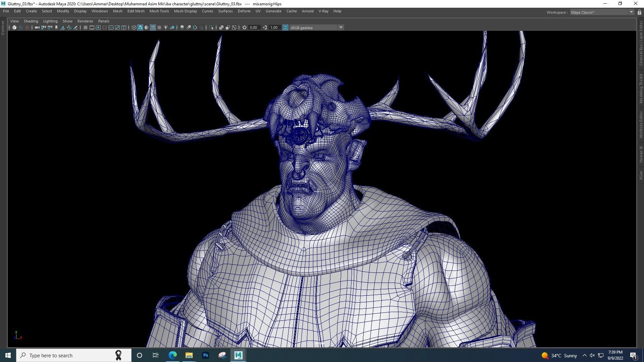The height and width of the screenshot is (362, 644).
Task: Open the Modeling Toolkit side tab
Action: coord(641,88)
